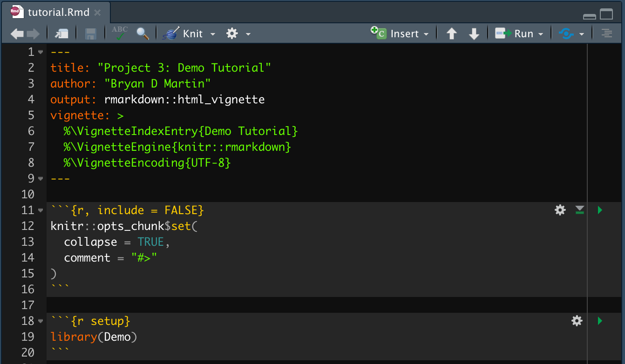
Task: Open Run options dropdown arrow
Action: point(541,34)
